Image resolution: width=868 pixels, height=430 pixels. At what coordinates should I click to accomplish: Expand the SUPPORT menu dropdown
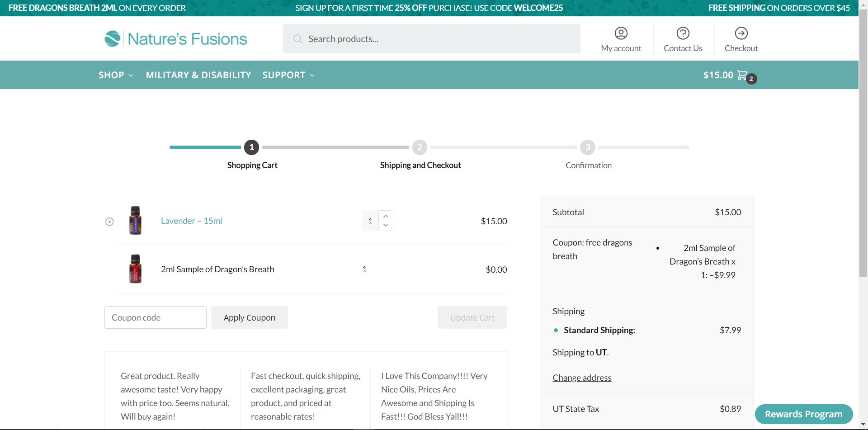[288, 75]
